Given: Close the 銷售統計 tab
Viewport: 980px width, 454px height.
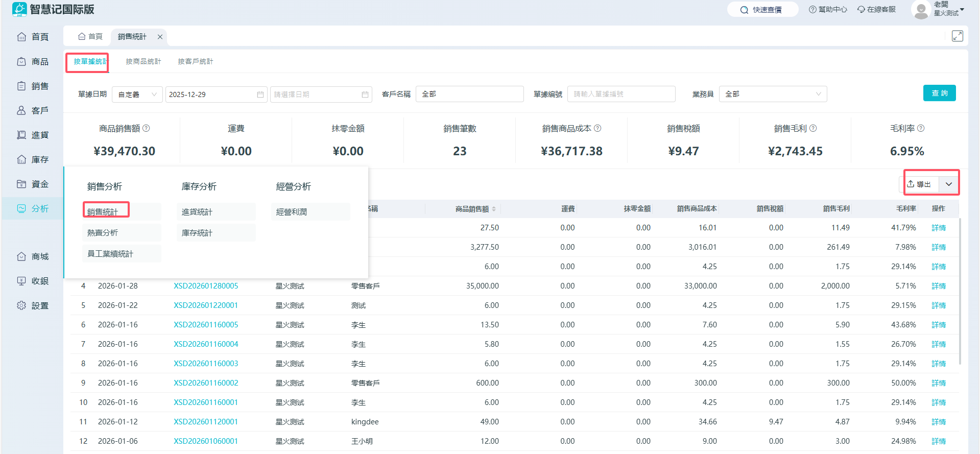Looking at the screenshot, I should click(160, 37).
